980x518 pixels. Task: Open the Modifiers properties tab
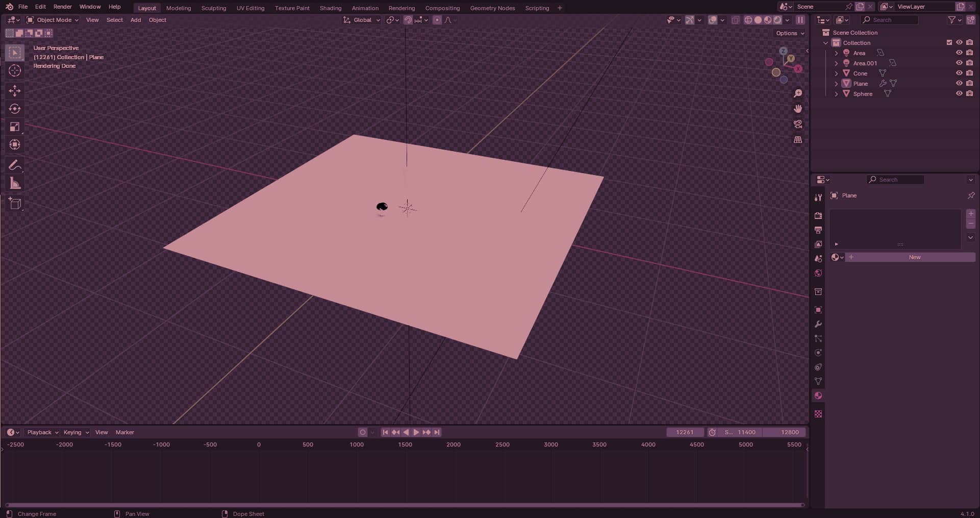pos(818,324)
